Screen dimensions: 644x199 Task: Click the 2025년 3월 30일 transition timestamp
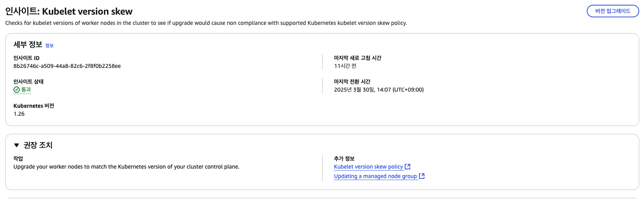379,90
